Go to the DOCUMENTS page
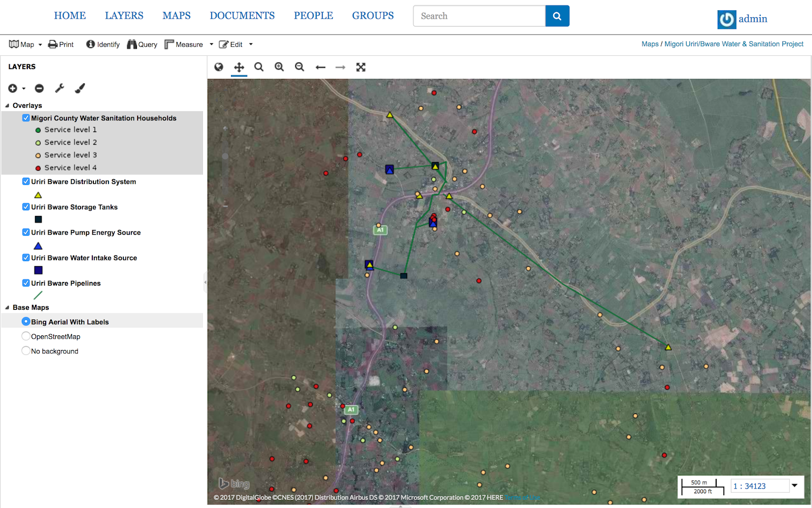The image size is (812, 508). [x=242, y=16]
